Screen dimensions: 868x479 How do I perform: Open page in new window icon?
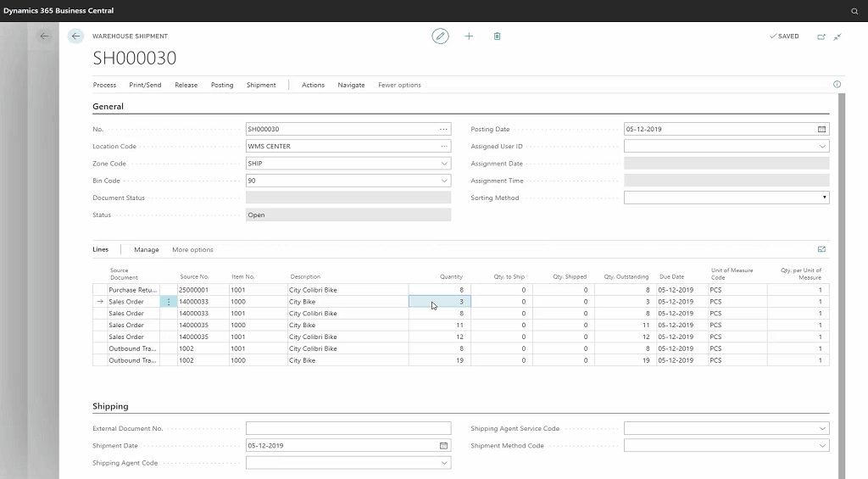821,36
